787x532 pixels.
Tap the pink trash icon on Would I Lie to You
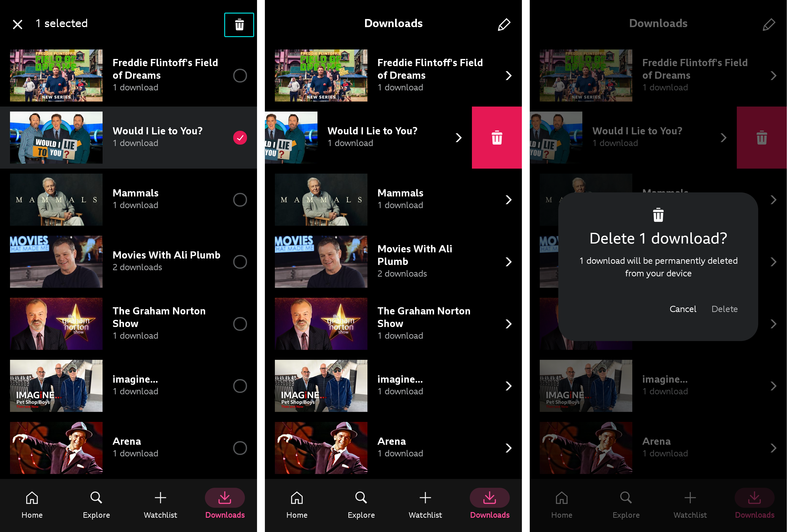pos(497,138)
